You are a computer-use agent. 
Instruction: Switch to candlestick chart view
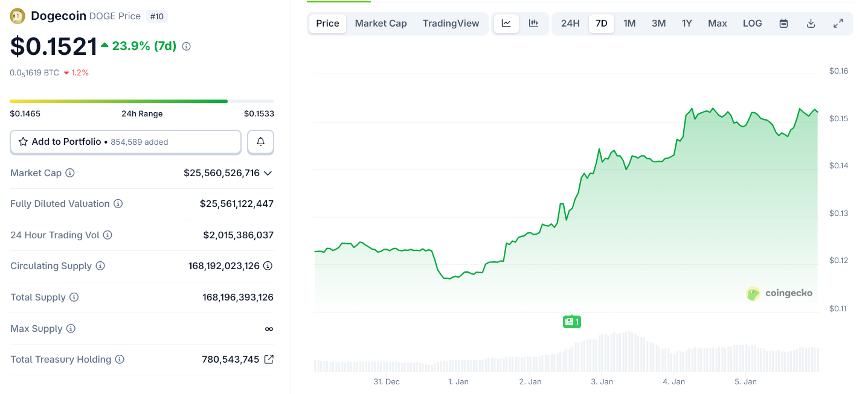(533, 23)
